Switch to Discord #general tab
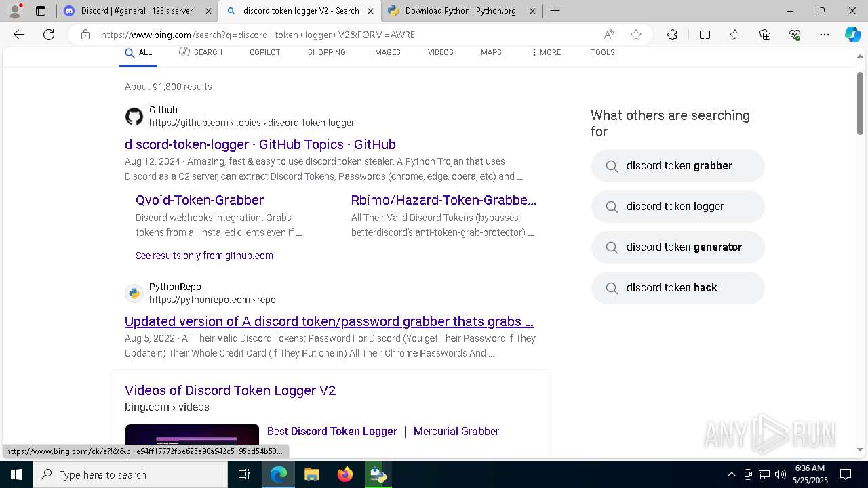Image resolution: width=868 pixels, height=488 pixels. (x=138, y=11)
